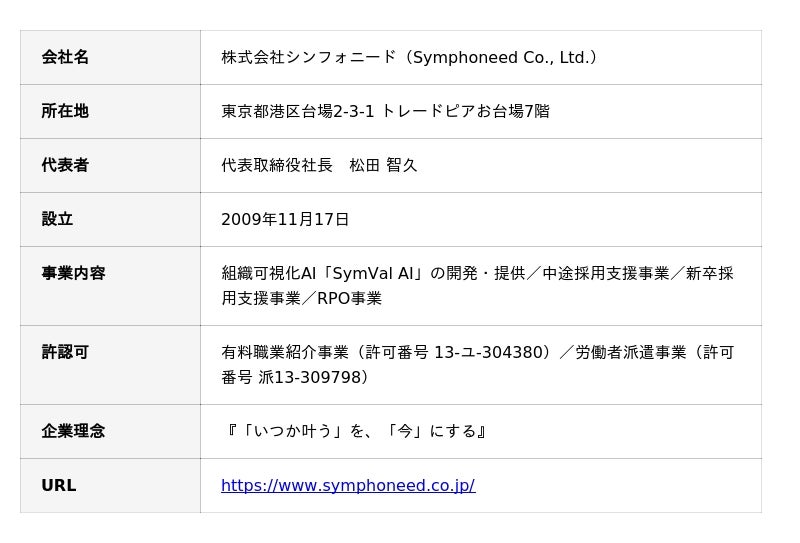Click license number 13-ユ-304380 text

[x=491, y=352]
